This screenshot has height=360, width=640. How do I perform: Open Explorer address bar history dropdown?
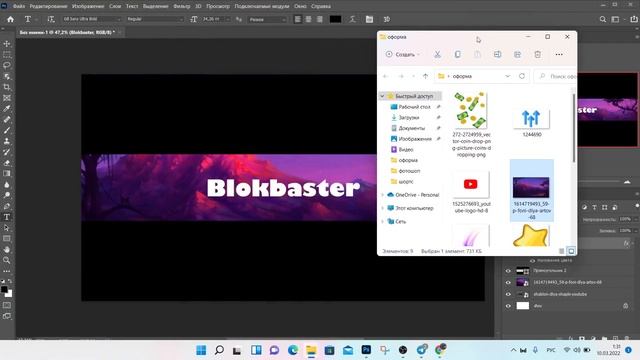click(507, 76)
